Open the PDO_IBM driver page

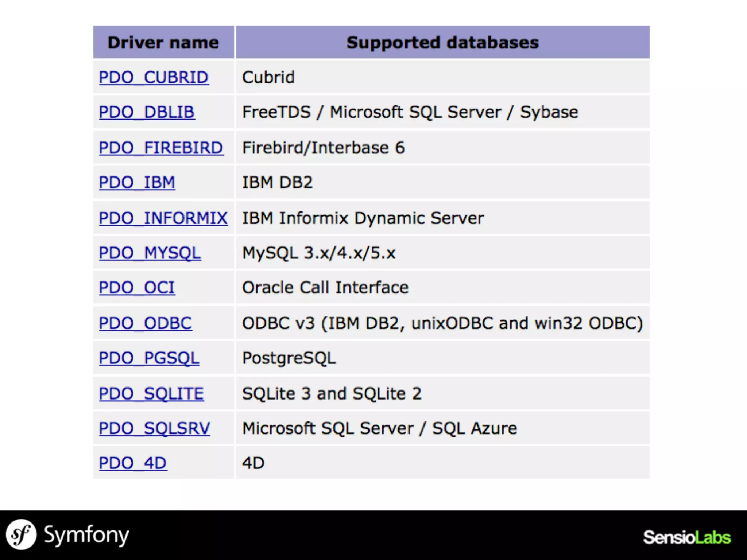pyautogui.click(x=137, y=182)
